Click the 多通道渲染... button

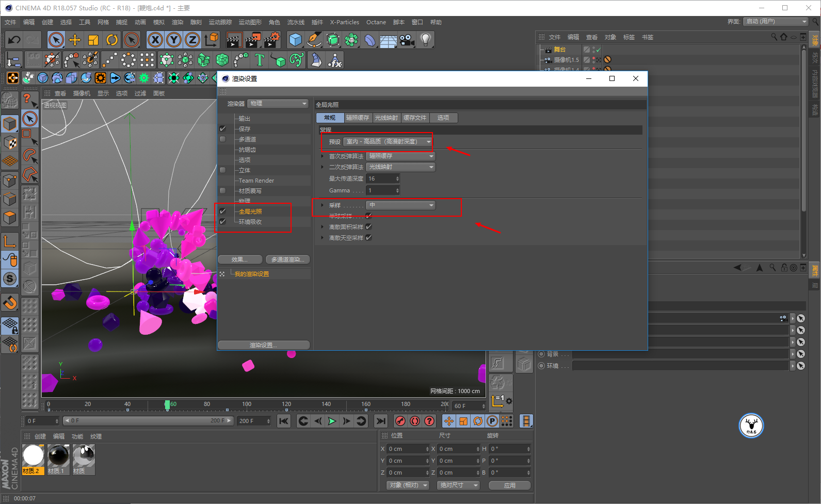click(x=287, y=259)
